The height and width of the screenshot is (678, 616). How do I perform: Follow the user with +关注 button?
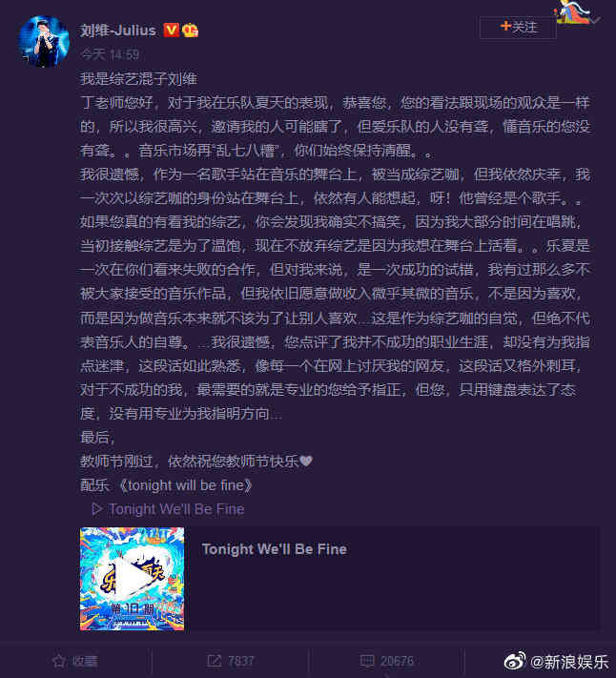[518, 28]
